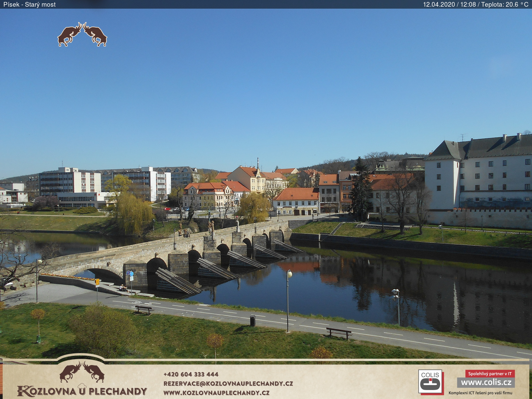Click the black trash bin on the path
The width and height of the screenshot is (532, 399).
(252, 321)
